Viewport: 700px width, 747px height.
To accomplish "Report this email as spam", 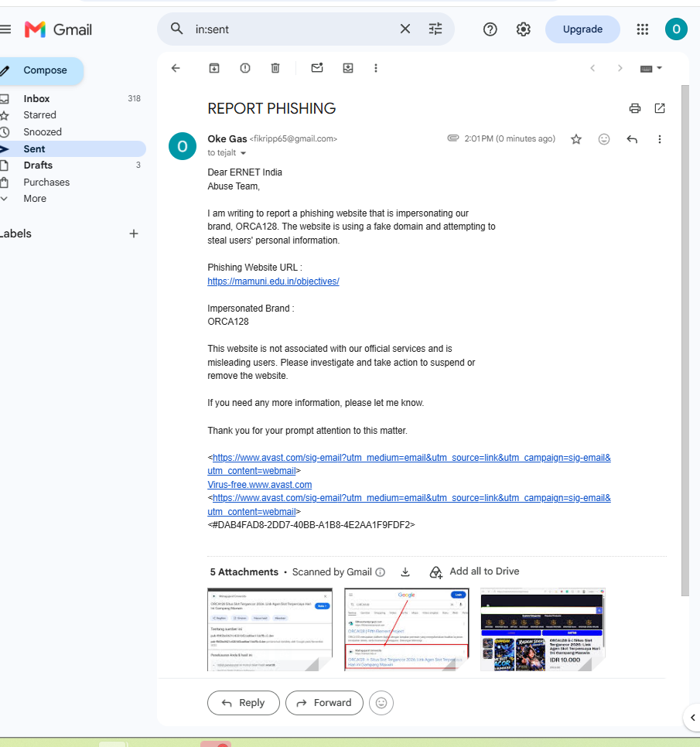I will click(245, 68).
